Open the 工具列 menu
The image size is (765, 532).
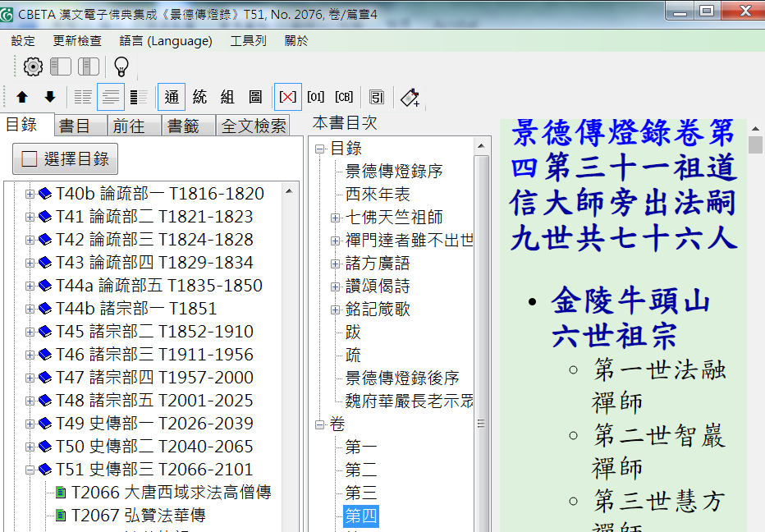click(248, 41)
